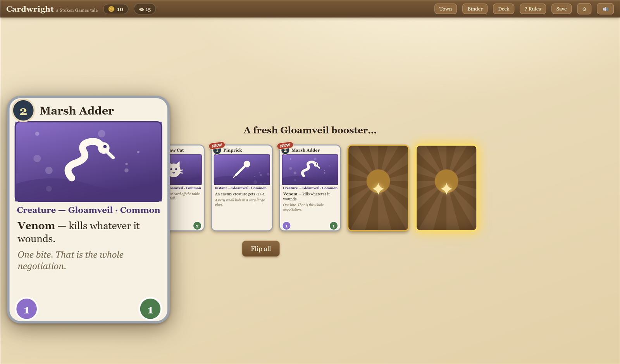The width and height of the screenshot is (620, 364).
Task: Click 'An enemy creature gets -2/-1.' text
Action: 240,194
